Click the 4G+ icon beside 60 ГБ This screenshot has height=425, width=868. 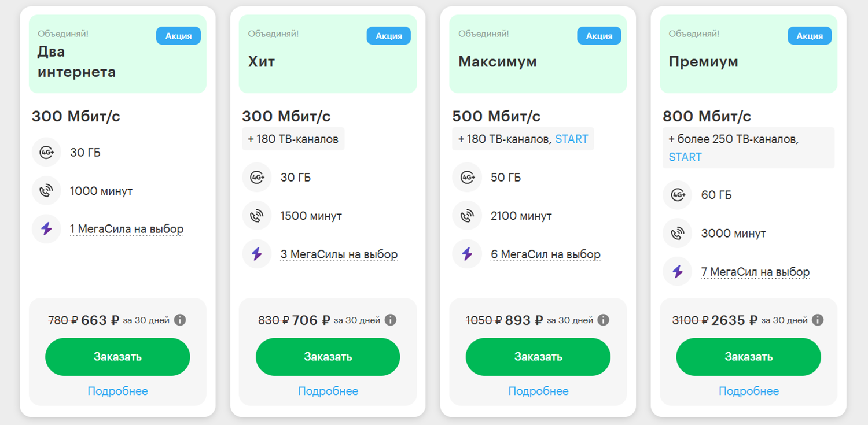click(x=678, y=195)
